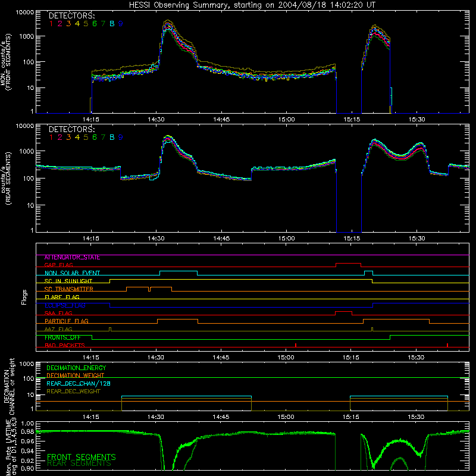Click the ATTENUATOR_STATE flag label
This screenshot has width=476, height=476.
coord(72,258)
